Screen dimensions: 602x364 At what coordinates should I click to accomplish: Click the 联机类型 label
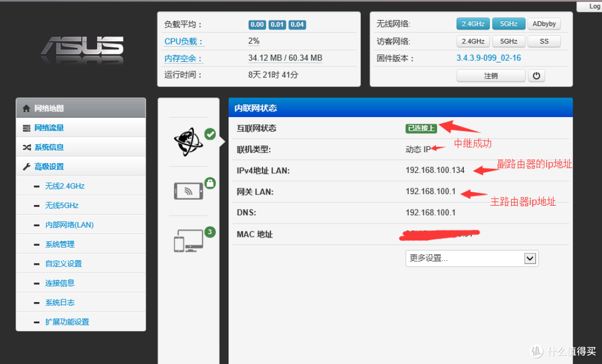point(254,149)
